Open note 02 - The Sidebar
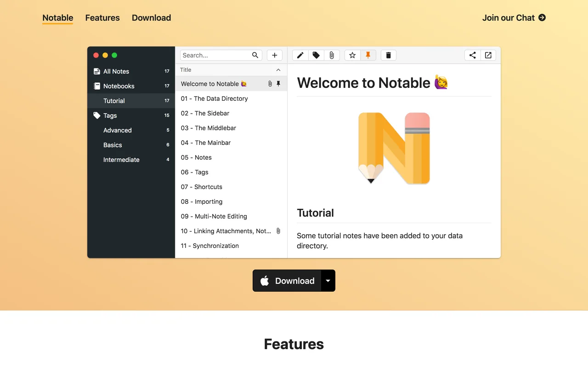Viewport: 588px width, 368px height. pos(231,113)
